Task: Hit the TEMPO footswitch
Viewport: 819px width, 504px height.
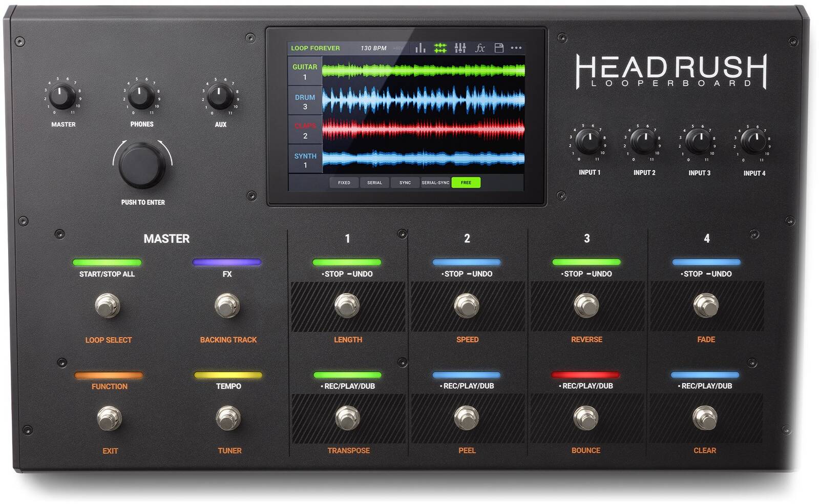Action: pyautogui.click(x=228, y=418)
